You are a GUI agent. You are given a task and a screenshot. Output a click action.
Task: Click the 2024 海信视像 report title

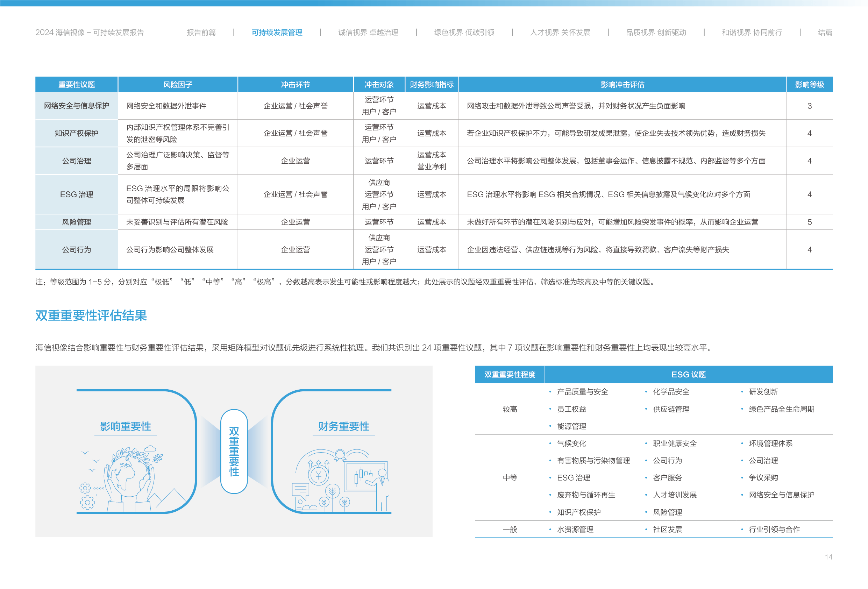pos(89,33)
